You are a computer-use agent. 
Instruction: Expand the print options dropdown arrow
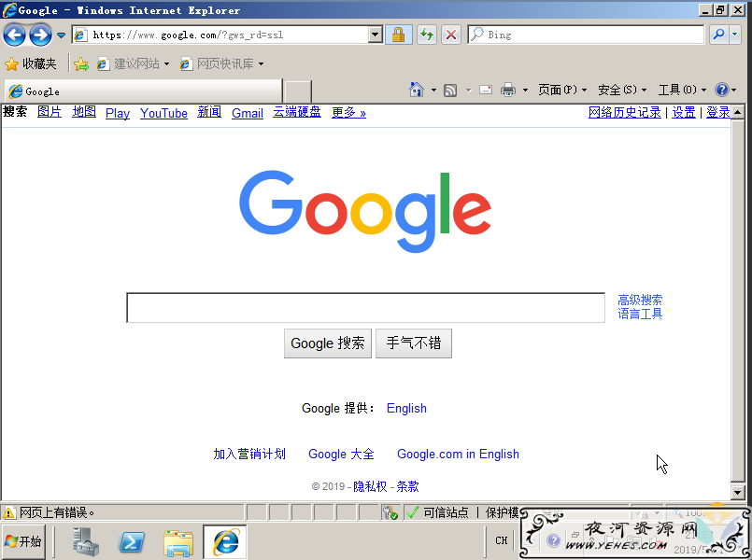tap(525, 90)
